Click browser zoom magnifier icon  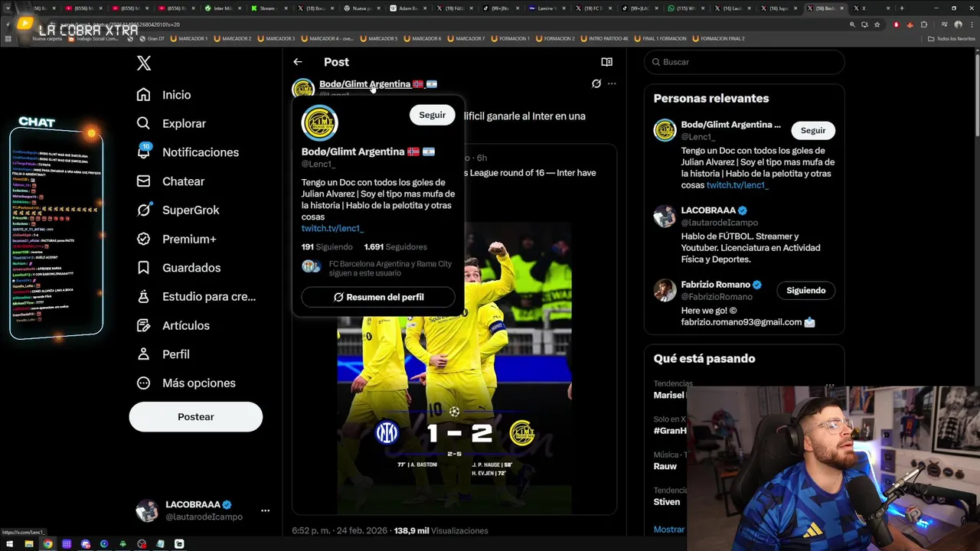point(852,24)
